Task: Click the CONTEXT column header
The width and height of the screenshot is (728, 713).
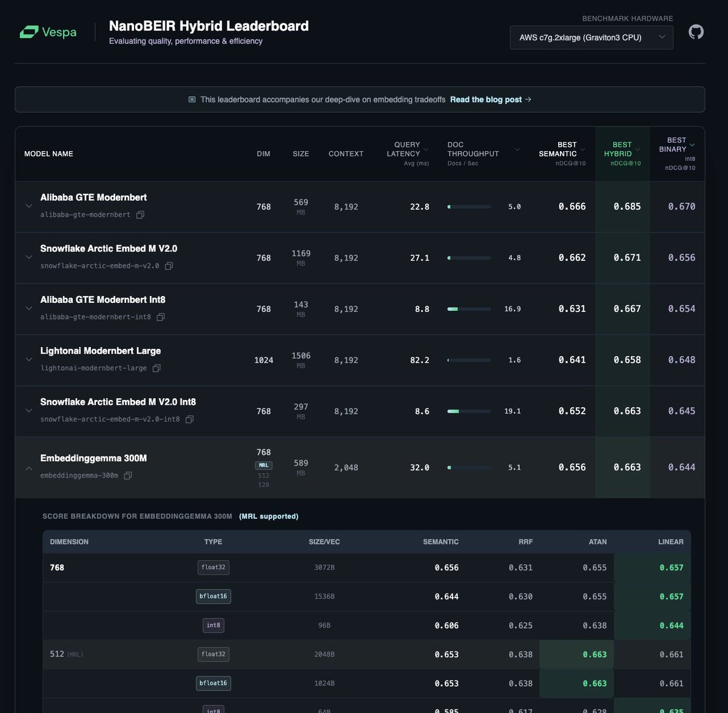Action: pos(346,154)
